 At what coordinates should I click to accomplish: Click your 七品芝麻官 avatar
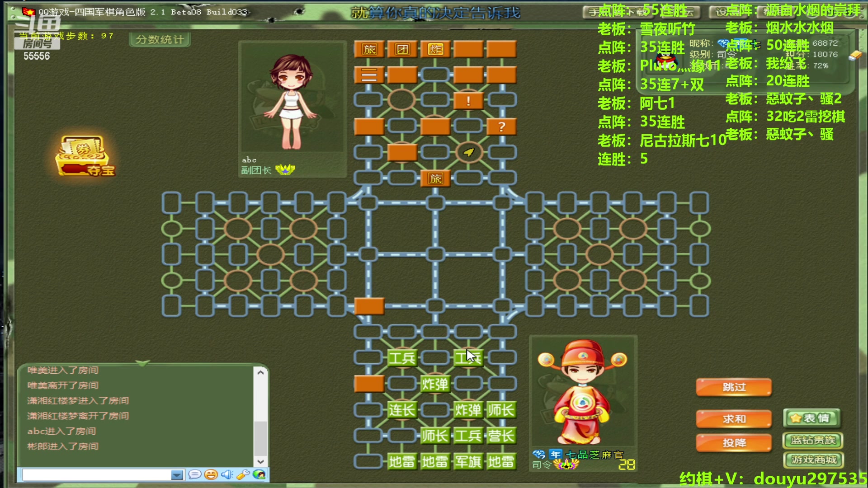tap(583, 392)
